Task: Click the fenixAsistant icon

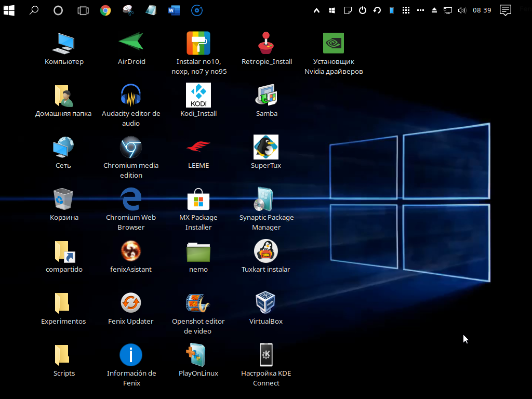Action: pyautogui.click(x=131, y=251)
